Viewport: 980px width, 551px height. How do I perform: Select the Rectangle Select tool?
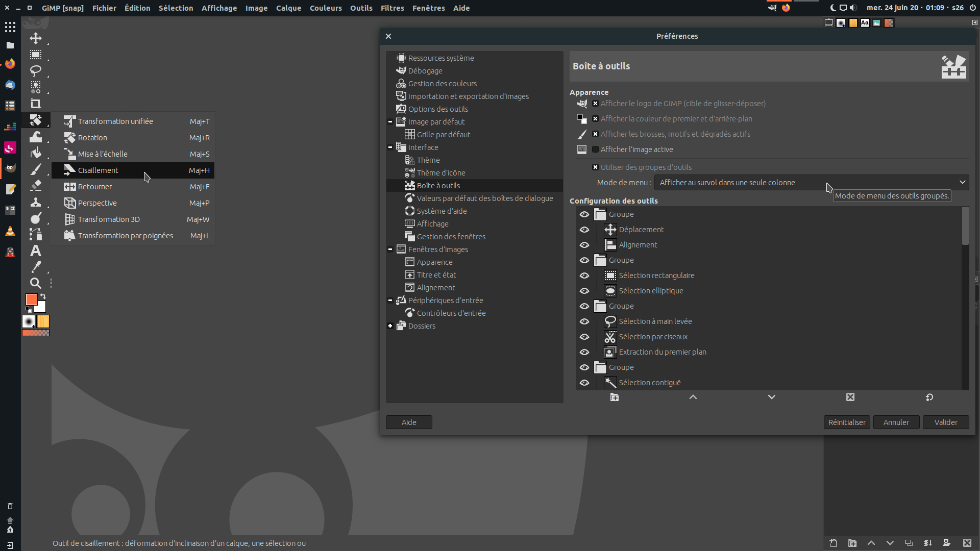pyautogui.click(x=35, y=55)
